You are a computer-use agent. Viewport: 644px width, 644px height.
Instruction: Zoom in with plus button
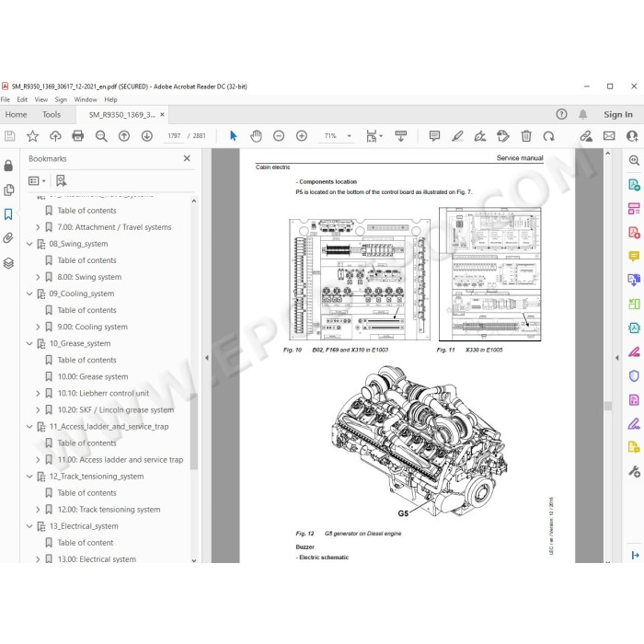[302, 136]
